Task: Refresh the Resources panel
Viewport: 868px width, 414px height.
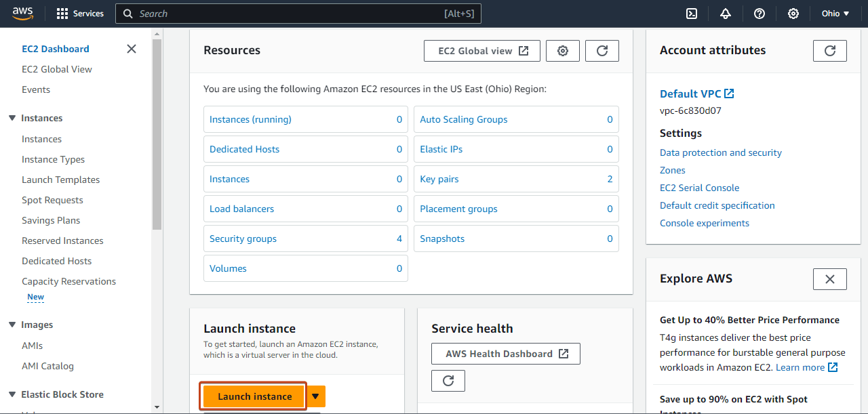Action: (x=602, y=51)
